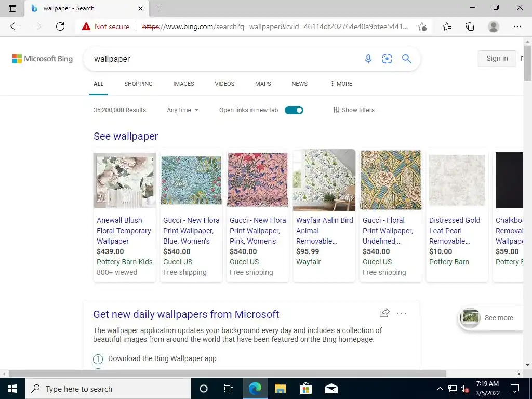The image size is (532, 399).
Task: Open the Collections icon
Action: [470, 26]
